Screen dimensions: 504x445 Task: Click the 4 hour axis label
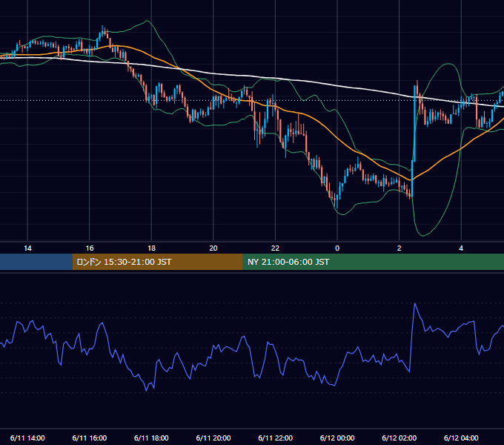click(x=461, y=248)
